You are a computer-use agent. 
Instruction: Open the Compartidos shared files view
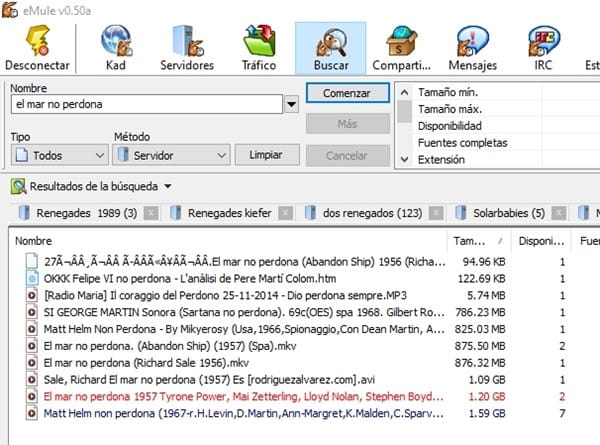click(x=401, y=48)
